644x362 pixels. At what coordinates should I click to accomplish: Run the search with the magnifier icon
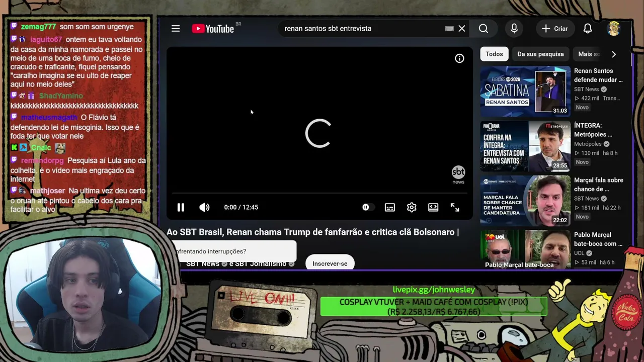(484, 29)
